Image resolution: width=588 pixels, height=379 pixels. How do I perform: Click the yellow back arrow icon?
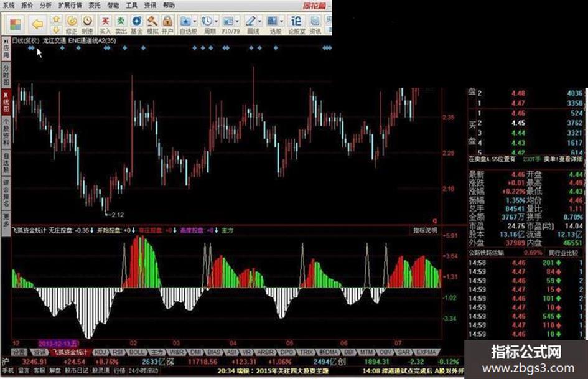(37, 24)
